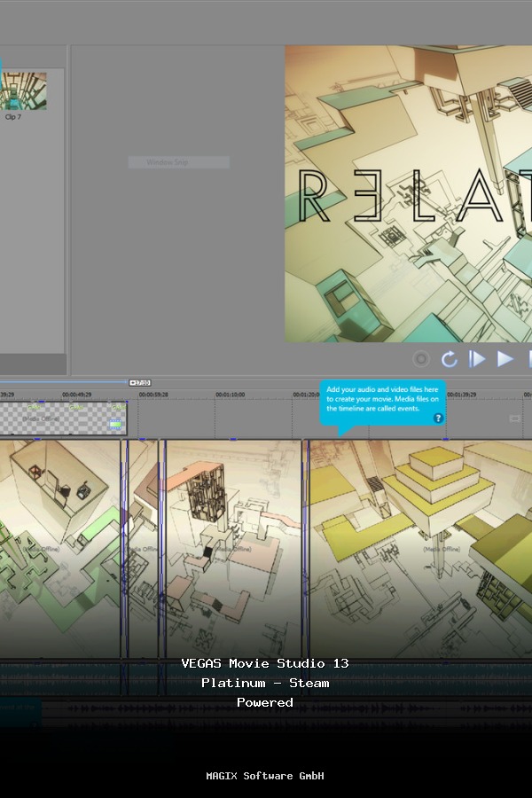Click the loop region end marker

tap(139, 383)
